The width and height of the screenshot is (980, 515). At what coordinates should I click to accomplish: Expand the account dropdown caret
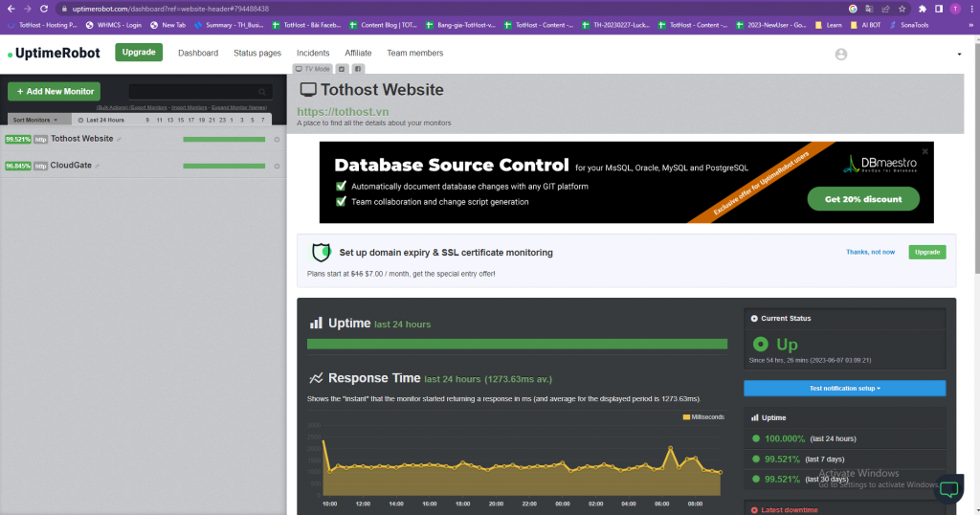(x=959, y=55)
